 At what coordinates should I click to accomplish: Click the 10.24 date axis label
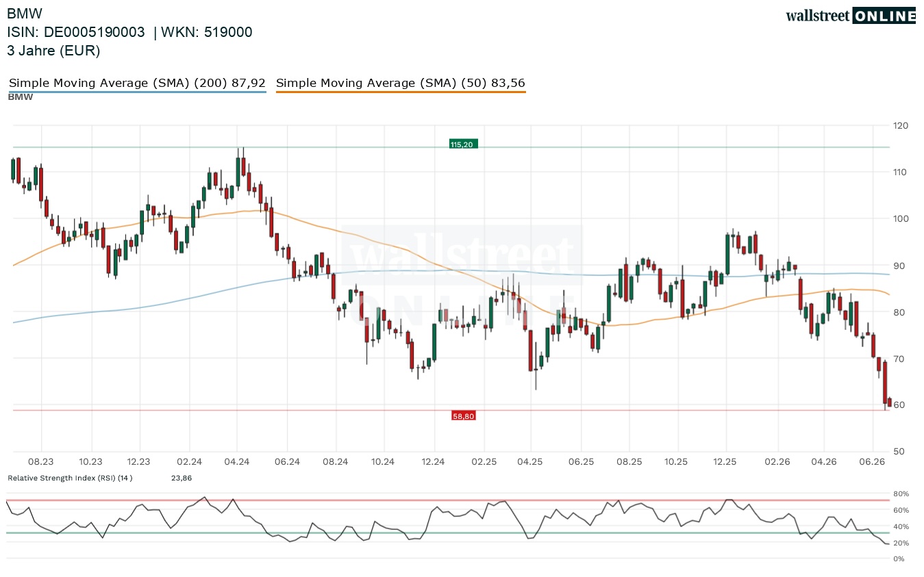pyautogui.click(x=384, y=462)
